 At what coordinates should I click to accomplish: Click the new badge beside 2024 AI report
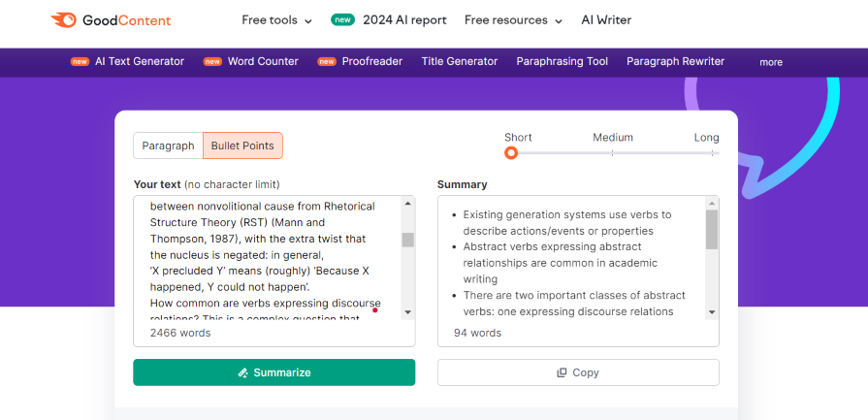tap(342, 20)
